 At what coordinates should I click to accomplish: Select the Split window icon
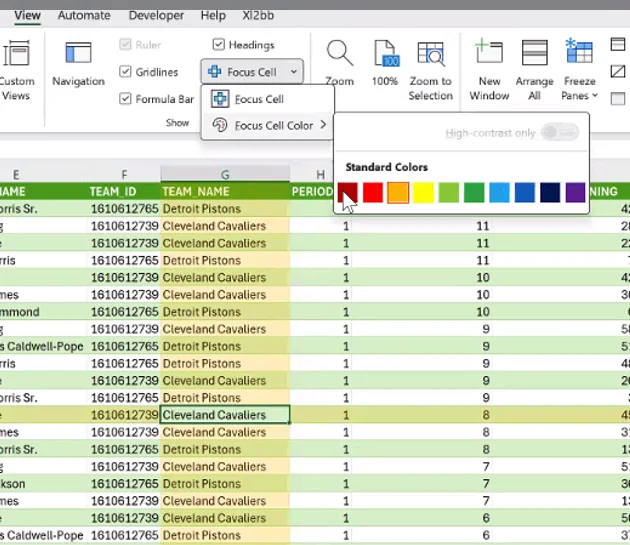tap(618, 44)
